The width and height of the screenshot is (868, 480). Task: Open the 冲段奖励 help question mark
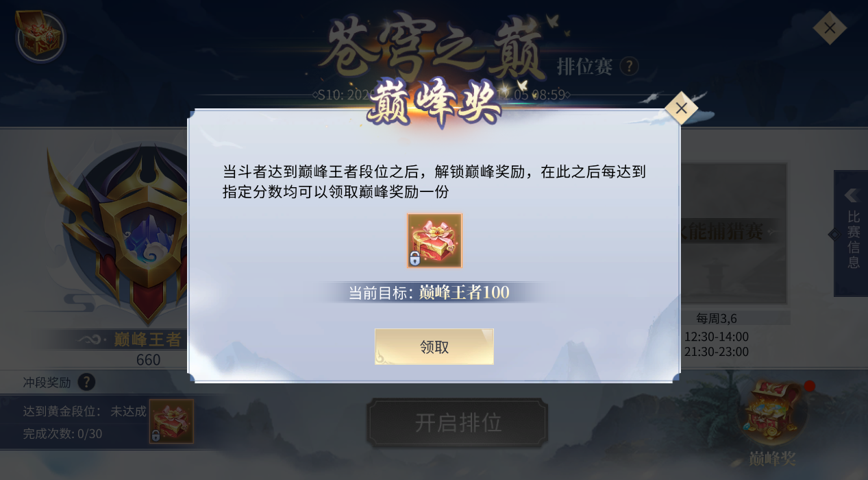pyautogui.click(x=86, y=382)
